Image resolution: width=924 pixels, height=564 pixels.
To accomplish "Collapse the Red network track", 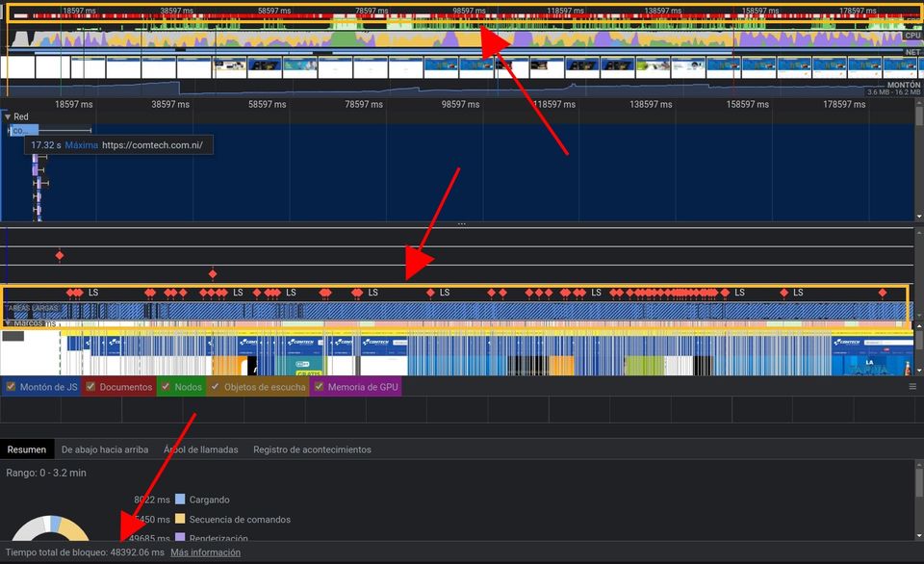I will (8, 116).
